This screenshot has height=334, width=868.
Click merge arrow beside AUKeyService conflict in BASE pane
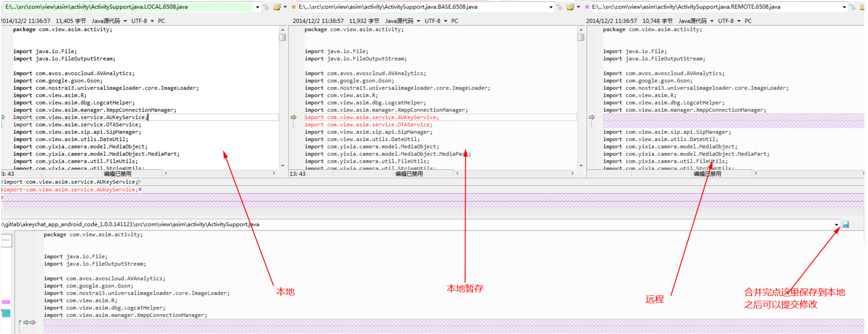coord(294,117)
